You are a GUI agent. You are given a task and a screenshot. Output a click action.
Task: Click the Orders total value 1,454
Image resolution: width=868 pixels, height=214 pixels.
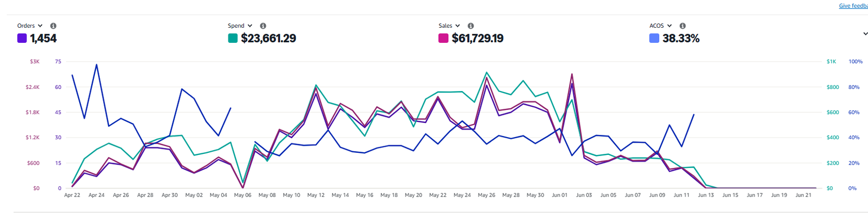click(43, 38)
